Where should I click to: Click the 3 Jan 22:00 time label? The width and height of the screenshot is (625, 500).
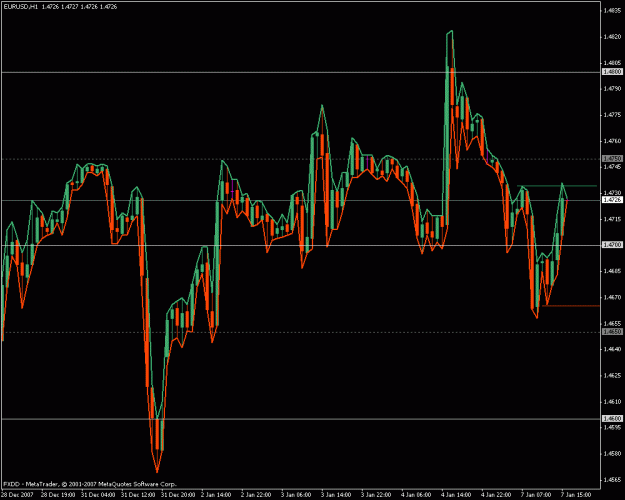tap(377, 495)
